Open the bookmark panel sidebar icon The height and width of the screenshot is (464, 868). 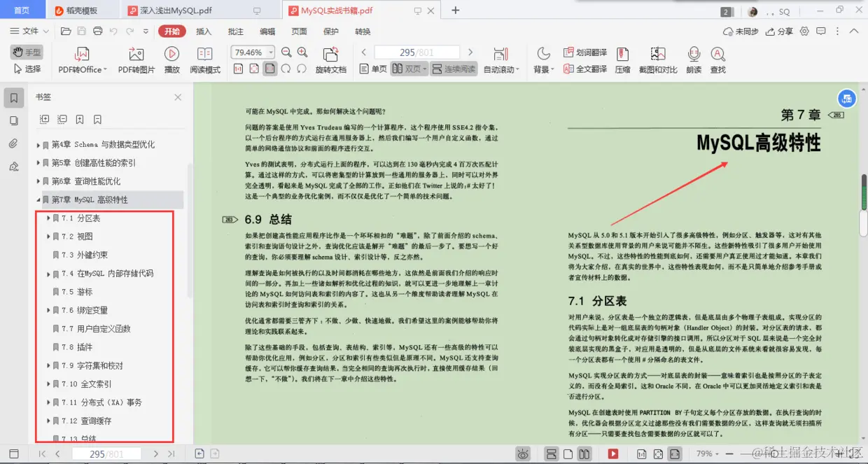click(x=14, y=98)
